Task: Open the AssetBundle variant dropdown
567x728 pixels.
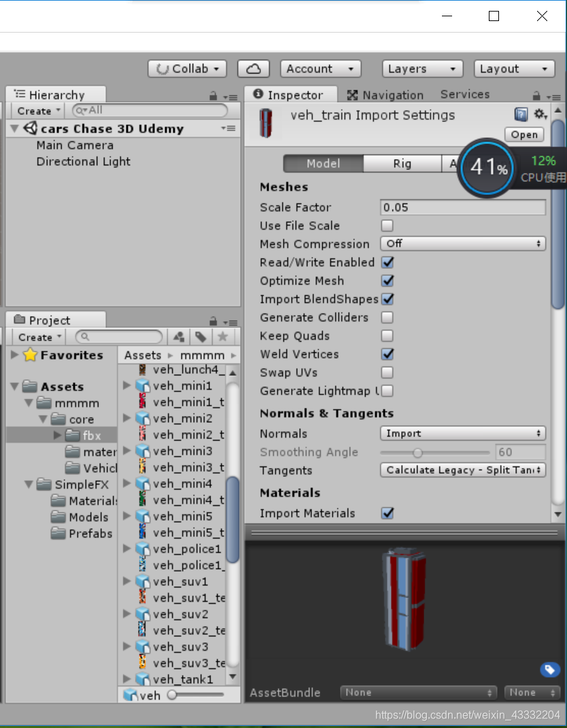Action: [532, 692]
